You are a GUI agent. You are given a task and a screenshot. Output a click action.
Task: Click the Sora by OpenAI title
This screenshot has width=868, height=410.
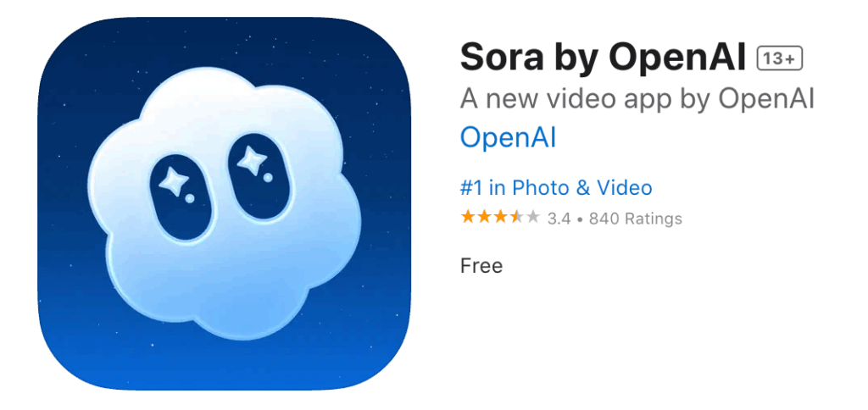coord(604,57)
